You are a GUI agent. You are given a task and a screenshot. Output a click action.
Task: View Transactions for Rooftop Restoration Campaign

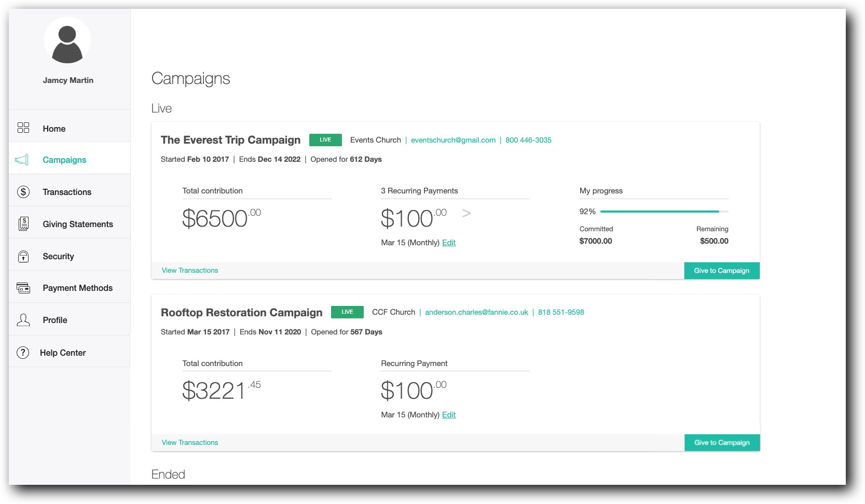tap(190, 442)
